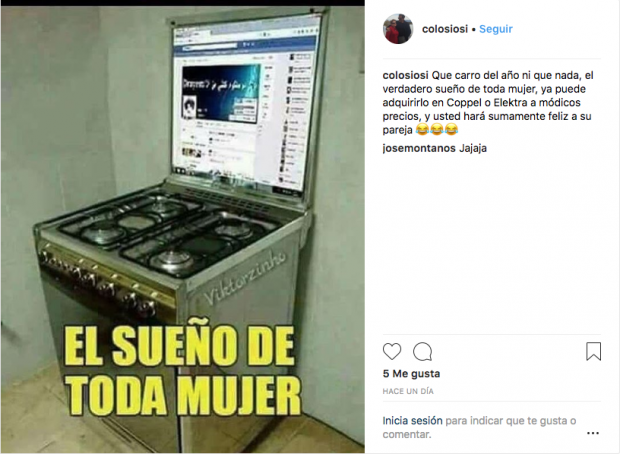Click the stove meme image
620x454 pixels.
pos(183,229)
